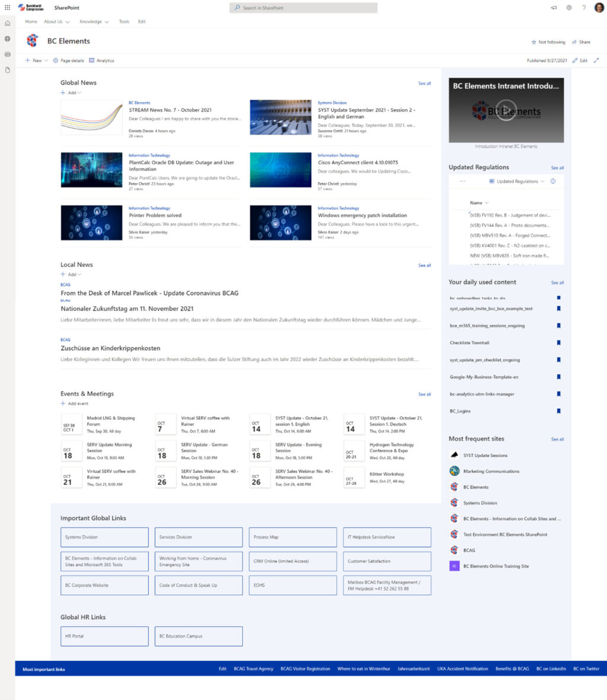This screenshot has height=700, width=607.
Task: Select the Home icon in the left rail
Action: coord(7,23)
